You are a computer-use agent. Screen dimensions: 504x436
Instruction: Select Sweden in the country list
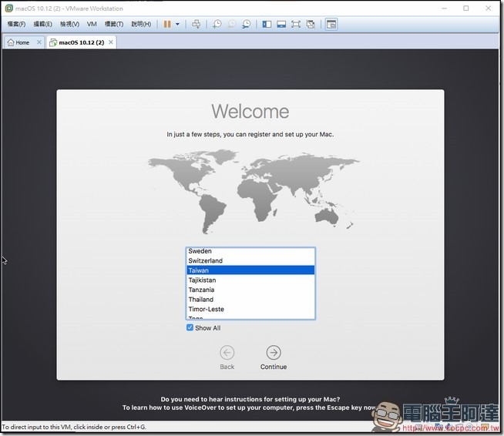coord(250,251)
